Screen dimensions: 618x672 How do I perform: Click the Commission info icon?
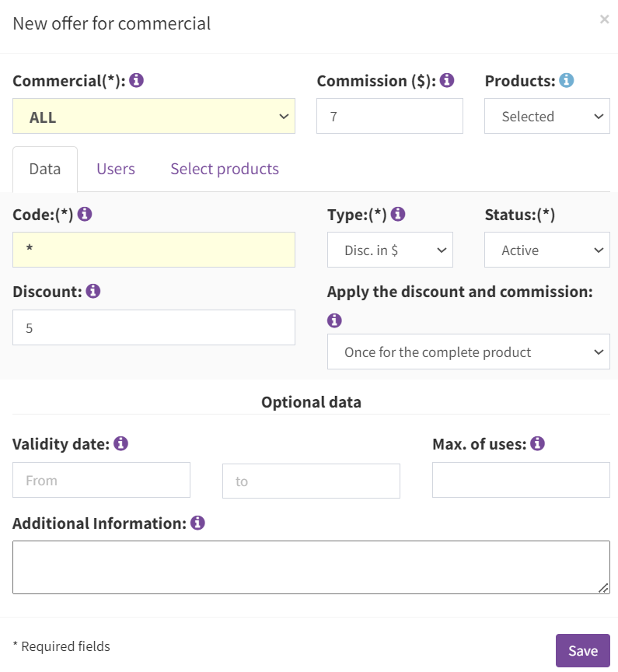tap(447, 80)
